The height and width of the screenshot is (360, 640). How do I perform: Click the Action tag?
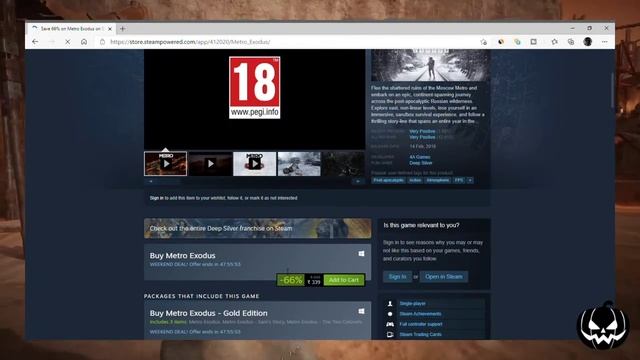[x=415, y=180]
